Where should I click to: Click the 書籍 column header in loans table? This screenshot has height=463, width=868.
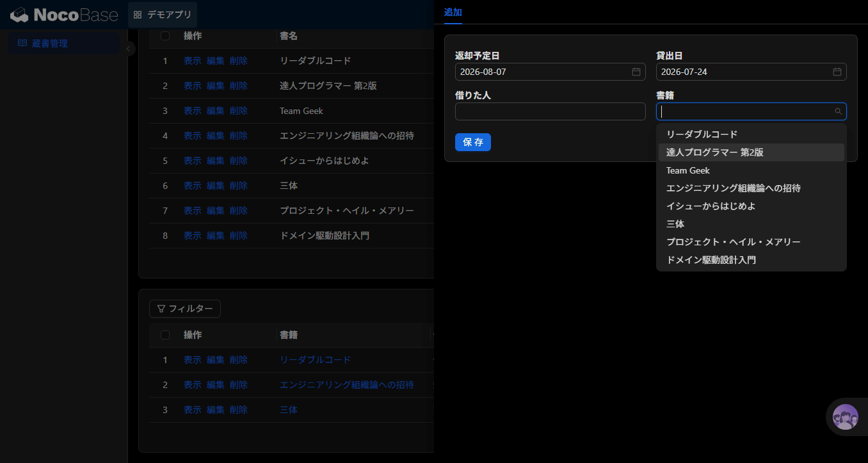[x=289, y=335]
